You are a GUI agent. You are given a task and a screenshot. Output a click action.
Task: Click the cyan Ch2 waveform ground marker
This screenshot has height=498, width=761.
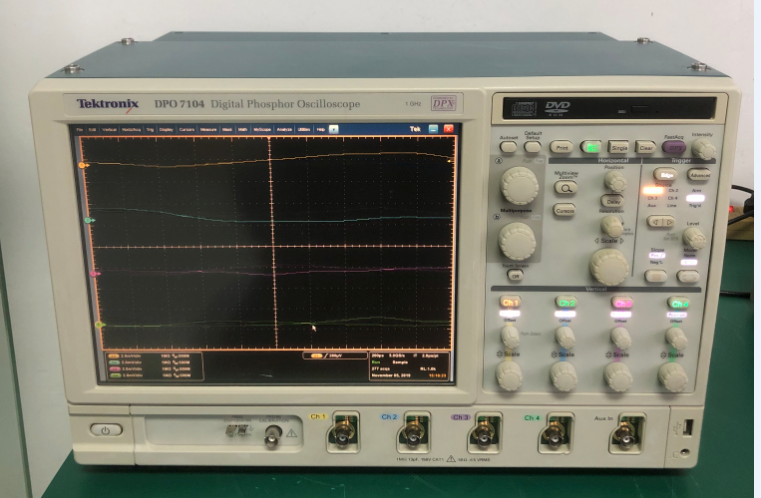point(90,220)
